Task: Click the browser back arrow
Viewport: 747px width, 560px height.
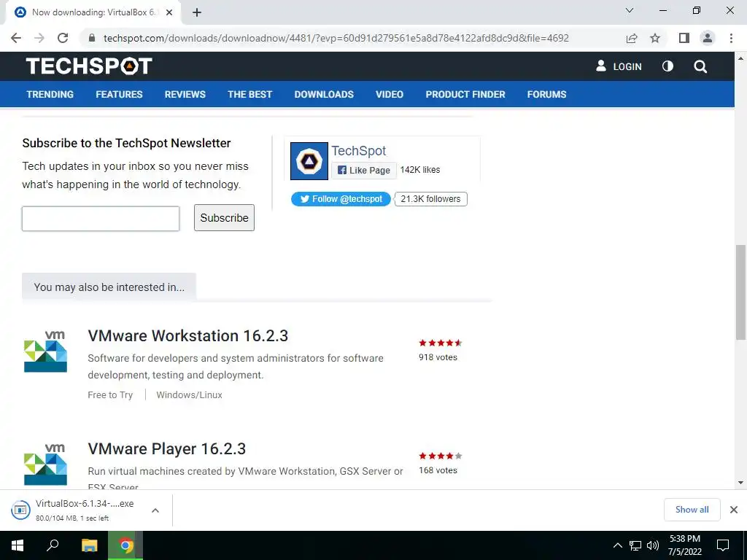Action: pos(16,38)
